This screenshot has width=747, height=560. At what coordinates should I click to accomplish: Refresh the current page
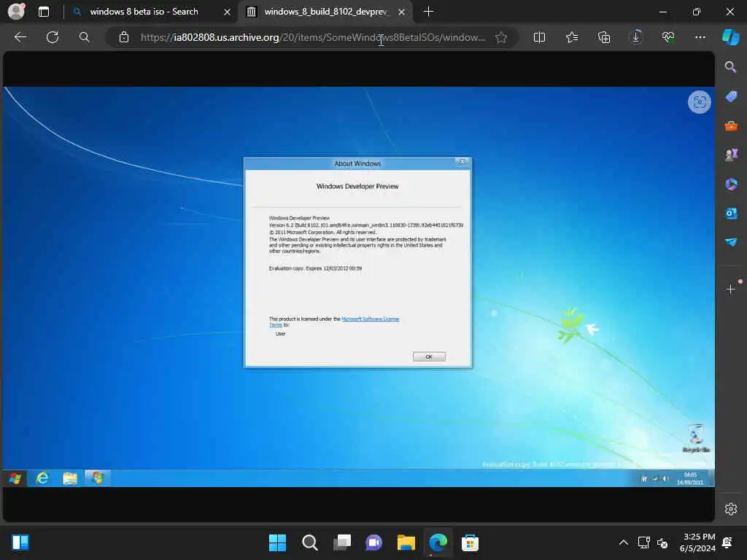pyautogui.click(x=53, y=37)
